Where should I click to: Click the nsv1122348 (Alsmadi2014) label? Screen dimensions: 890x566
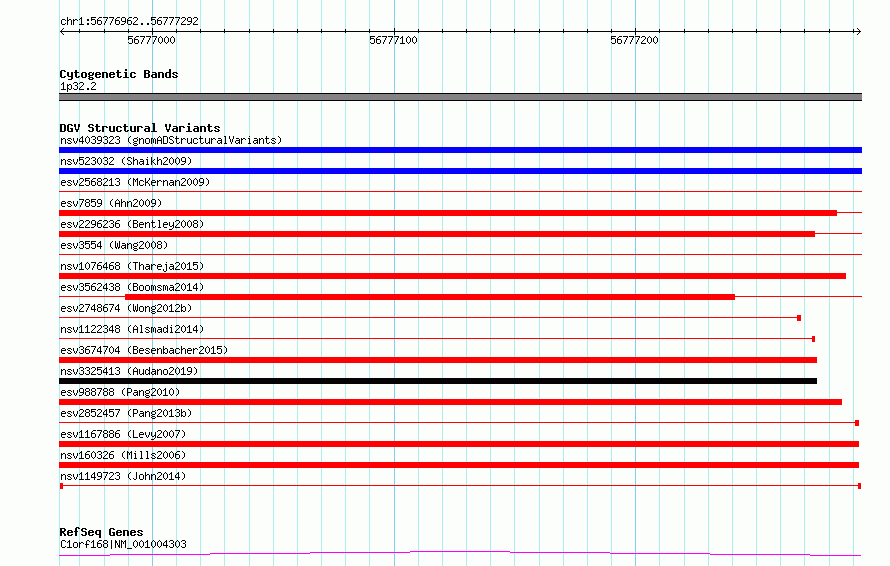tap(132, 329)
